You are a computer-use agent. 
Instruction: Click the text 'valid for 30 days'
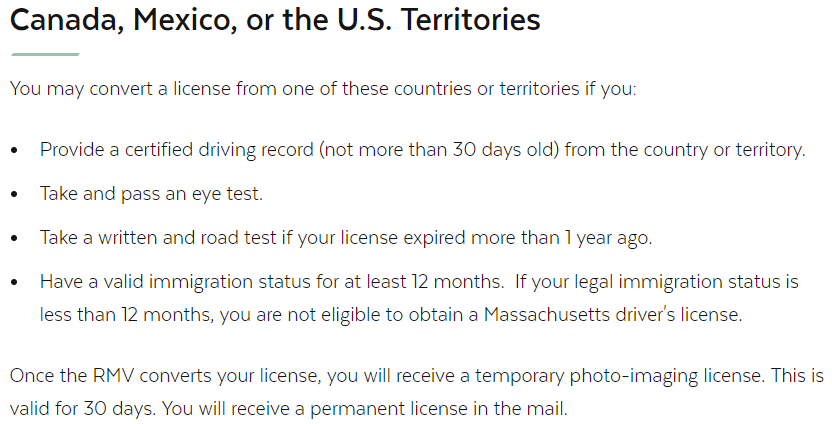coord(83,409)
